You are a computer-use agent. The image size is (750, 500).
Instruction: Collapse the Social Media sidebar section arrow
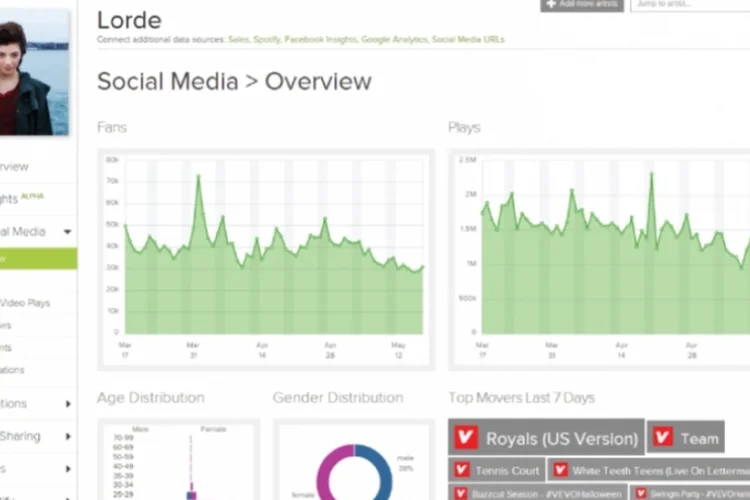67,232
